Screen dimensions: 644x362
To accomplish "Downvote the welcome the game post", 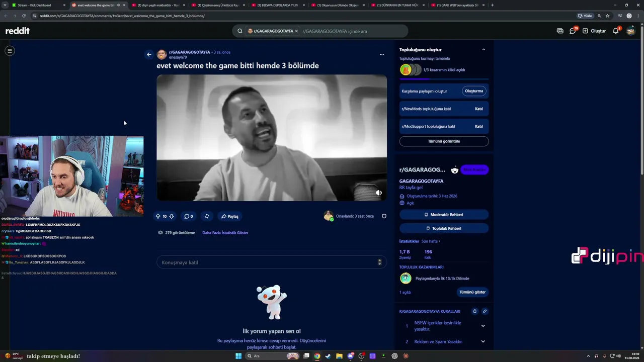I will pyautogui.click(x=172, y=216).
